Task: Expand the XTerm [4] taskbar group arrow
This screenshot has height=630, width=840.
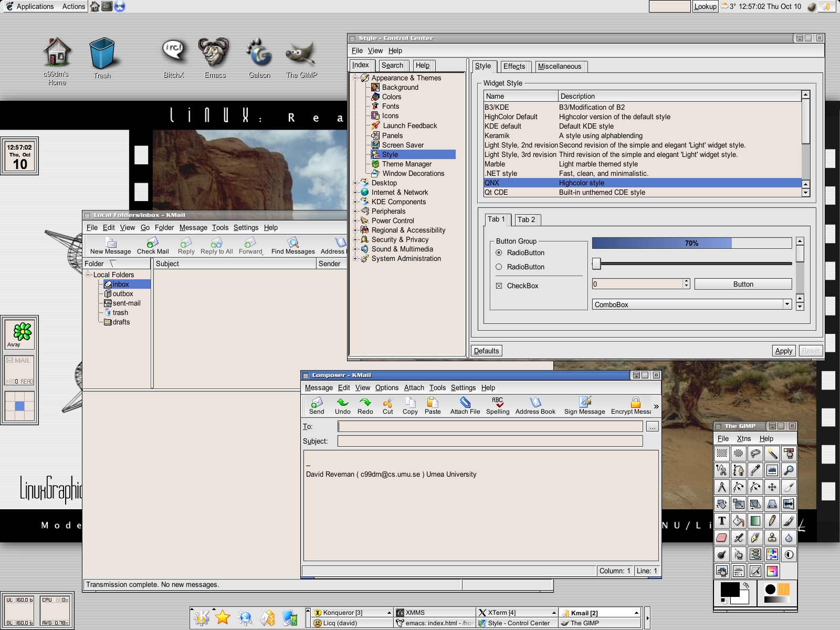Action: coord(554,613)
